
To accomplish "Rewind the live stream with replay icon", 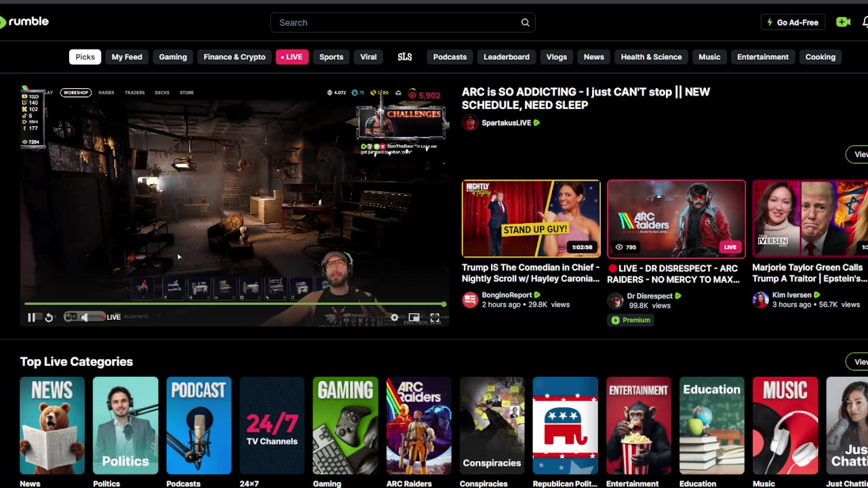I will [49, 317].
